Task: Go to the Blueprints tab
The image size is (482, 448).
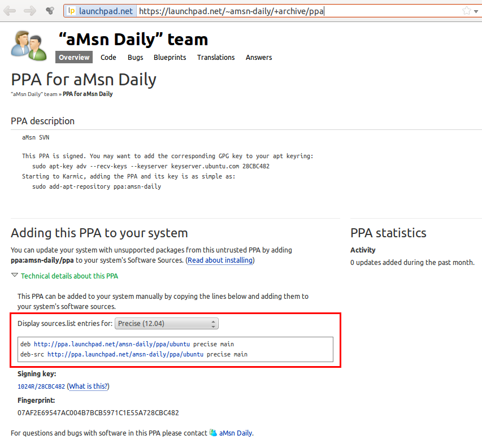Action: 170,58
